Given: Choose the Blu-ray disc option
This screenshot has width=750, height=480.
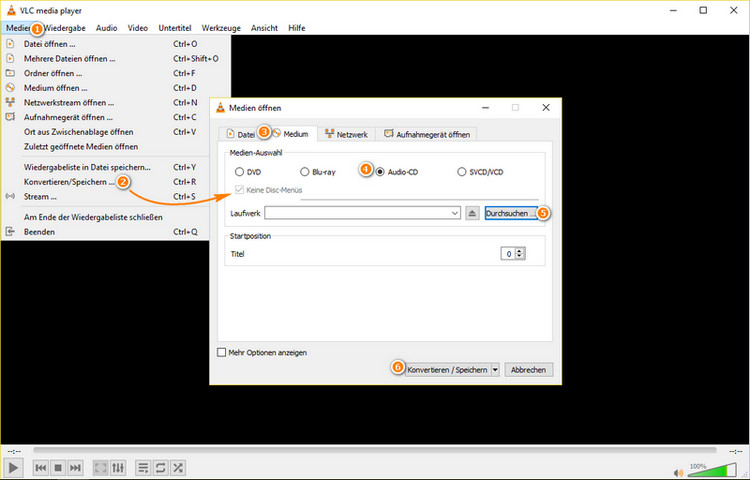Looking at the screenshot, I should coord(305,172).
